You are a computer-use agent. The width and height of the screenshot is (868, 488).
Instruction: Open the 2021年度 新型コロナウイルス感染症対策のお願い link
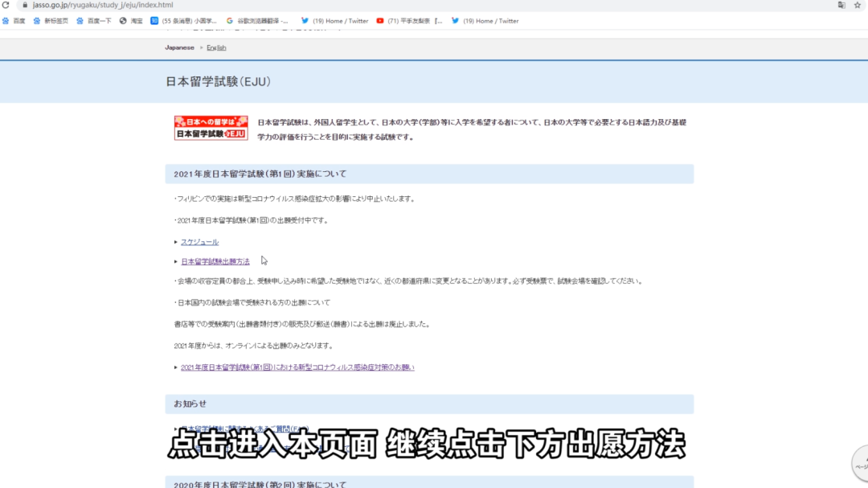click(297, 367)
